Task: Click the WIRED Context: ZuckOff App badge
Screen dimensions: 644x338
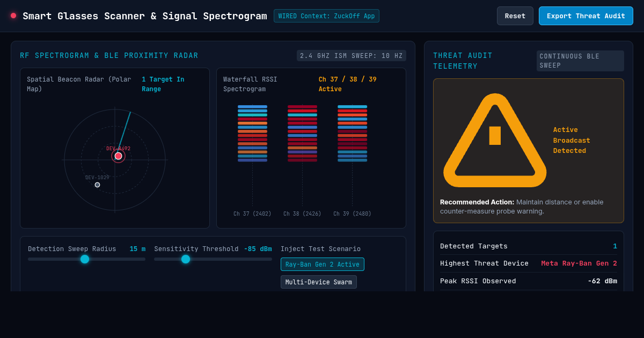Action: (x=326, y=16)
